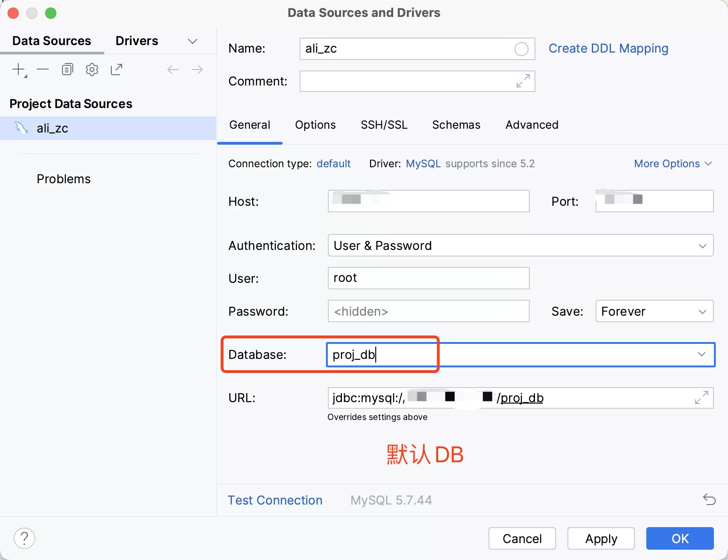The width and height of the screenshot is (728, 560).
Task: Navigate forward with the right arrow
Action: coord(197,70)
